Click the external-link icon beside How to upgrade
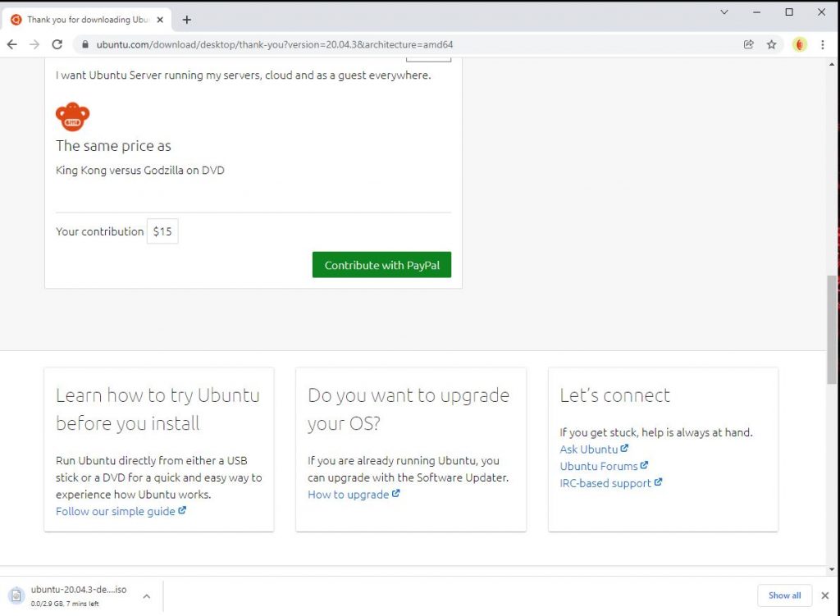840x616 pixels. tap(395, 493)
